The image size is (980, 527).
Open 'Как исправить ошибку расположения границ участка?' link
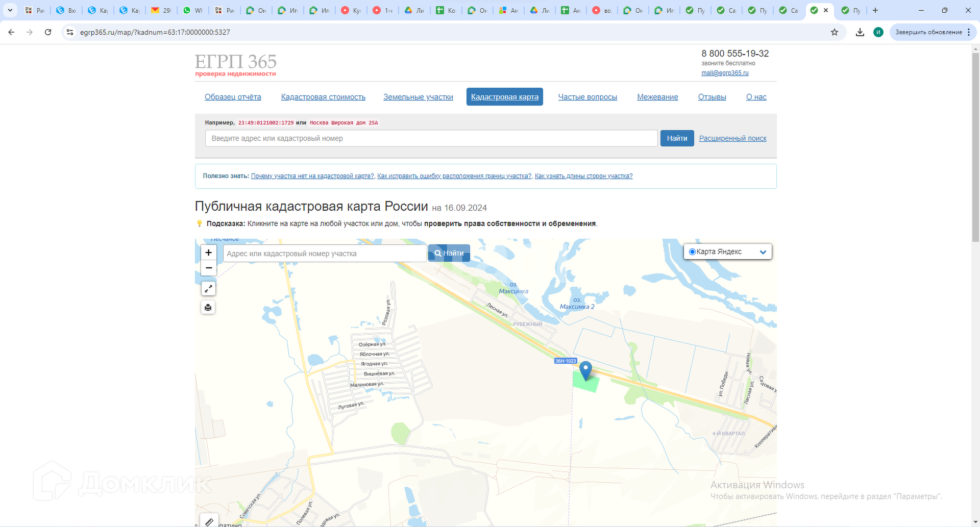[454, 176]
